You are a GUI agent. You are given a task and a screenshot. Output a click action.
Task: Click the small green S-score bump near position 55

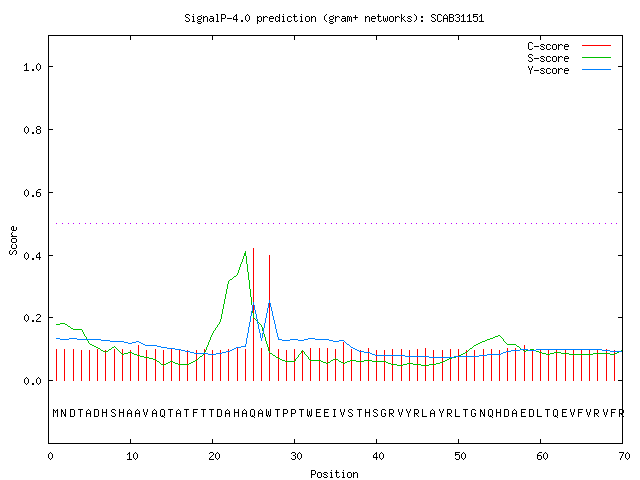(x=498, y=337)
